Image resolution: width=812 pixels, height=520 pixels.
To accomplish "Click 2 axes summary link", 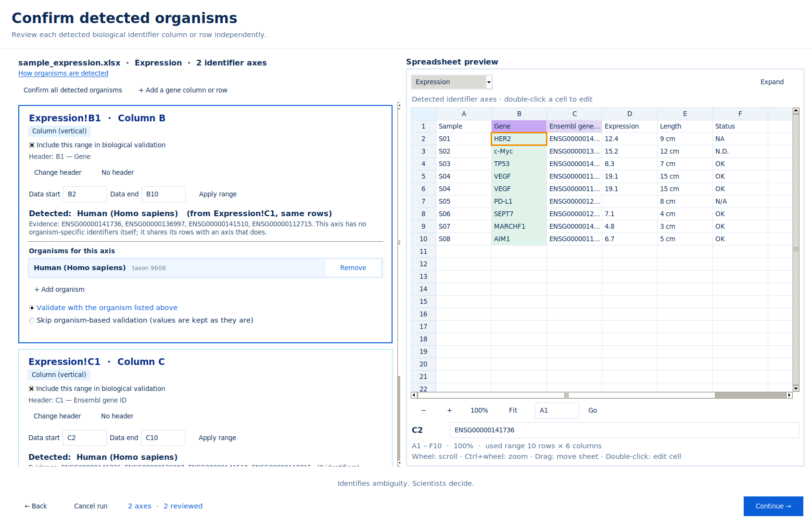I will [140, 506].
